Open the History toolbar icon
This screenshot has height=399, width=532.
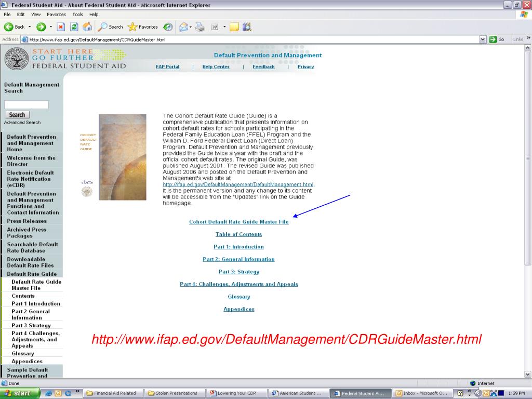coord(168,27)
